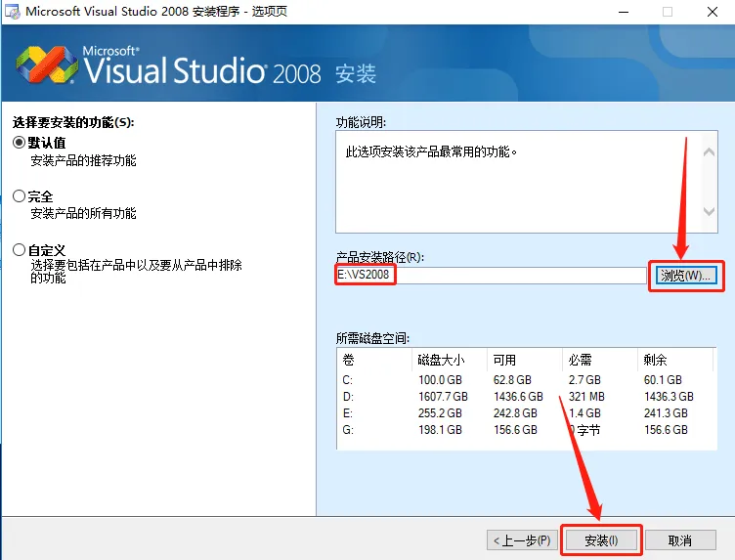
Task: Click the 所需磁盘空间 label
Action: [x=372, y=338]
